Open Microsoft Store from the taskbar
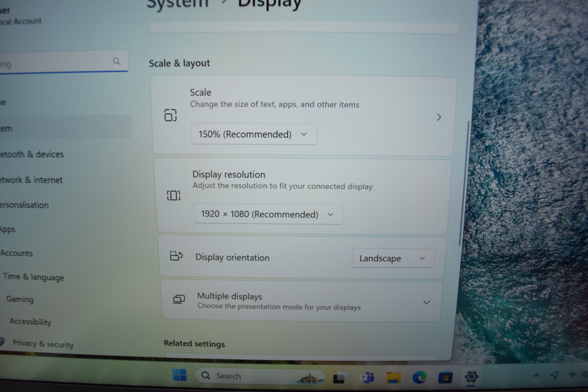This screenshot has width=588, height=392. point(445,377)
